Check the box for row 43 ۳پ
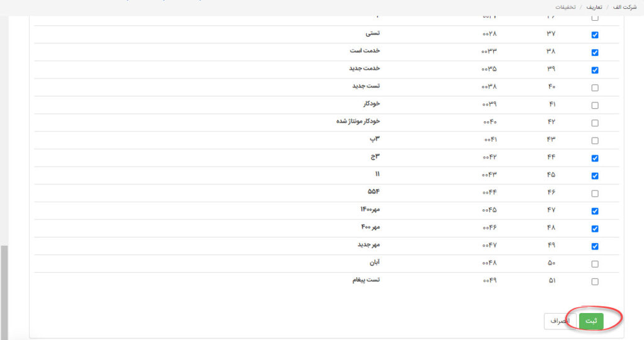644x340 pixels. click(595, 141)
